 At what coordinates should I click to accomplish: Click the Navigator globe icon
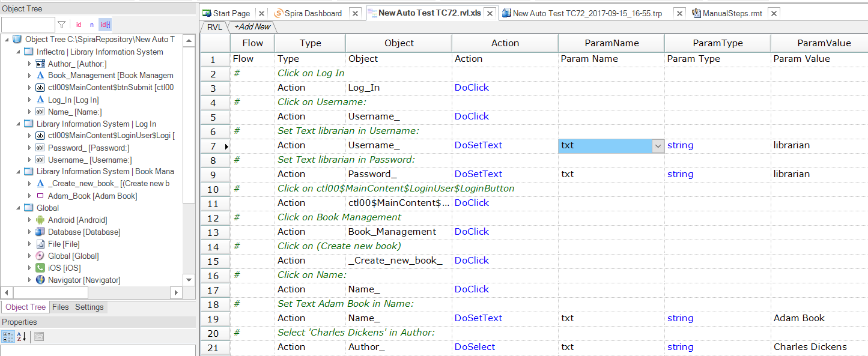tap(40, 280)
